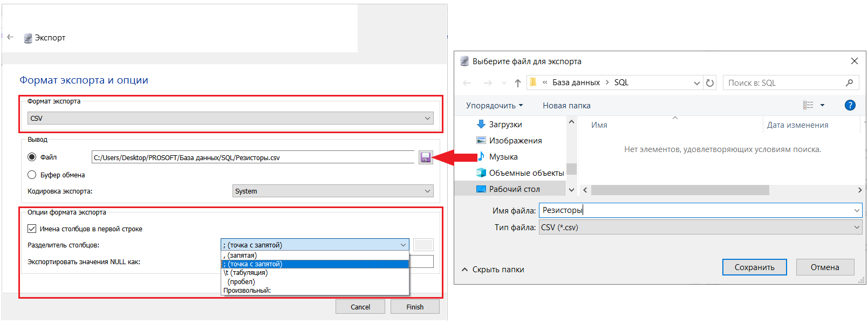The image size is (868, 324).
Task: Close the file selection dialog
Action: (855, 61)
